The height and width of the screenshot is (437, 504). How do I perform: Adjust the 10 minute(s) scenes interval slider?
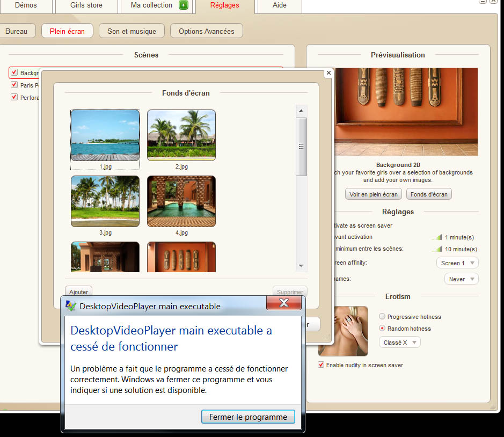[437, 249]
